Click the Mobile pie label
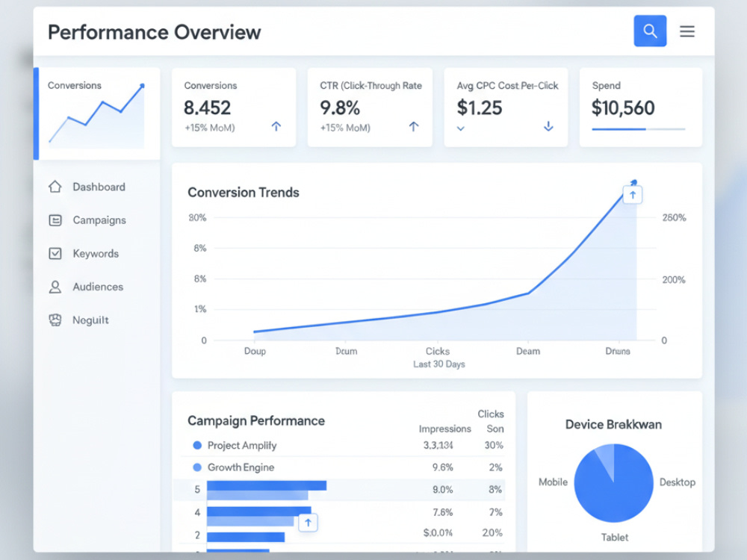 click(553, 482)
